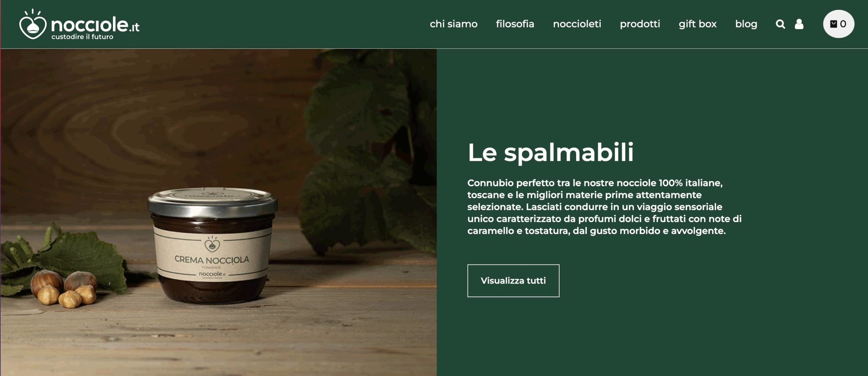The width and height of the screenshot is (868, 376).
Task: Open the user account icon
Action: (799, 24)
